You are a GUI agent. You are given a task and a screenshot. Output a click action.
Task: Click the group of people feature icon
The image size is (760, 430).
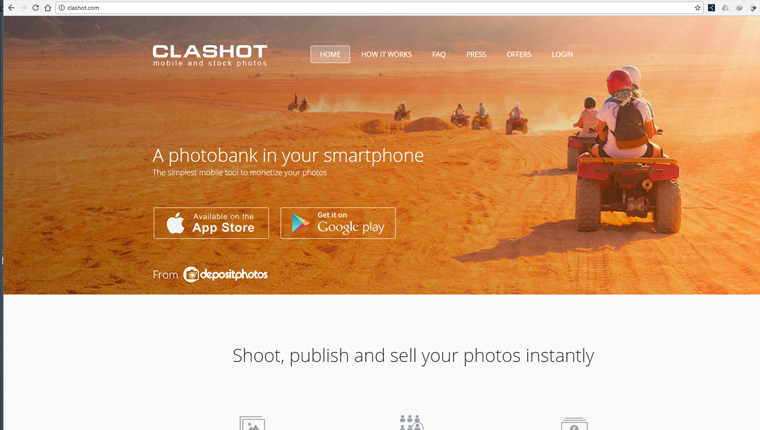click(411, 422)
